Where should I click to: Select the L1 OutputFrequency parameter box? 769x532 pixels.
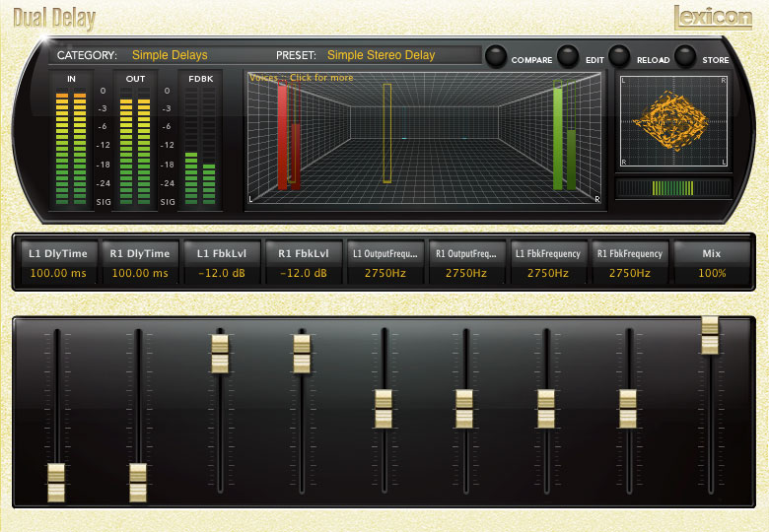coord(384,263)
